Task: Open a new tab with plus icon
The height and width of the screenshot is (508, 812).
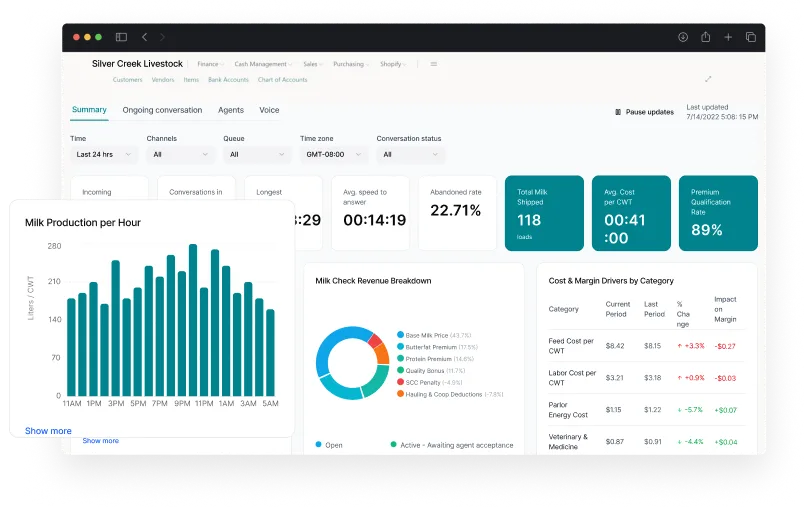Action: click(728, 37)
